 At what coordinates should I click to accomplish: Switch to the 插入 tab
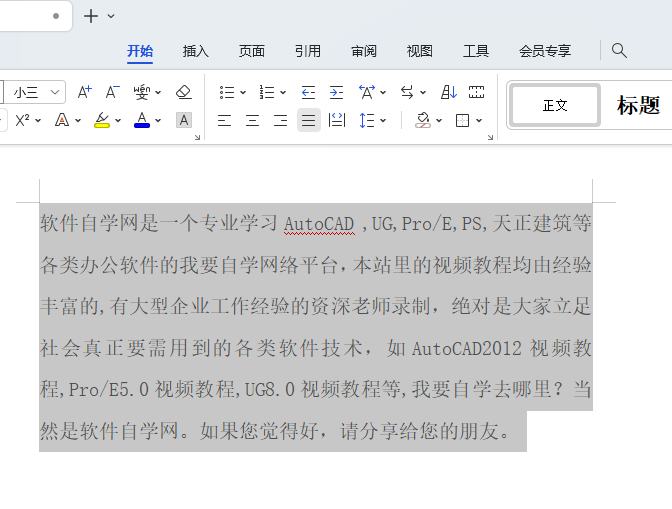[195, 51]
